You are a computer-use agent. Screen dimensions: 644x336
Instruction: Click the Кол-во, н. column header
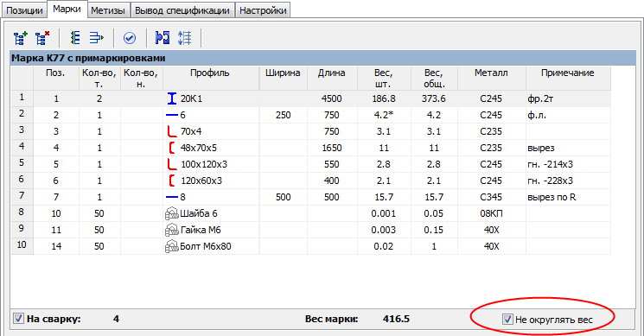(x=141, y=79)
